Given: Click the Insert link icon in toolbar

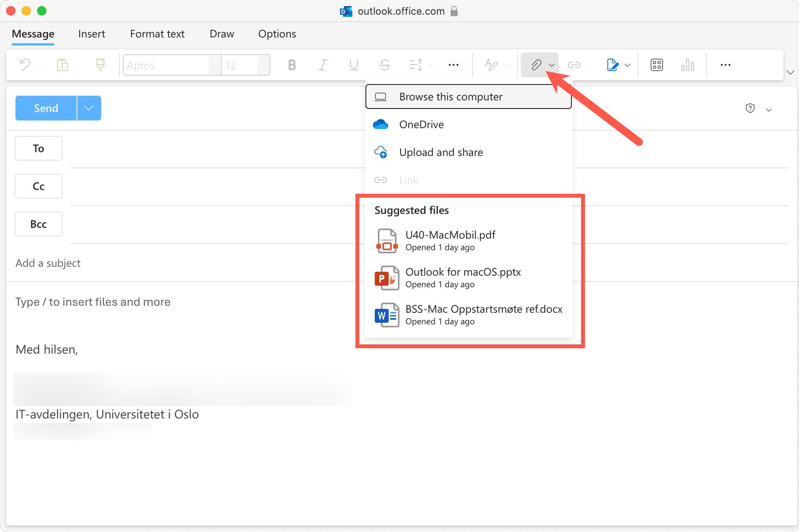Looking at the screenshot, I should [x=574, y=65].
